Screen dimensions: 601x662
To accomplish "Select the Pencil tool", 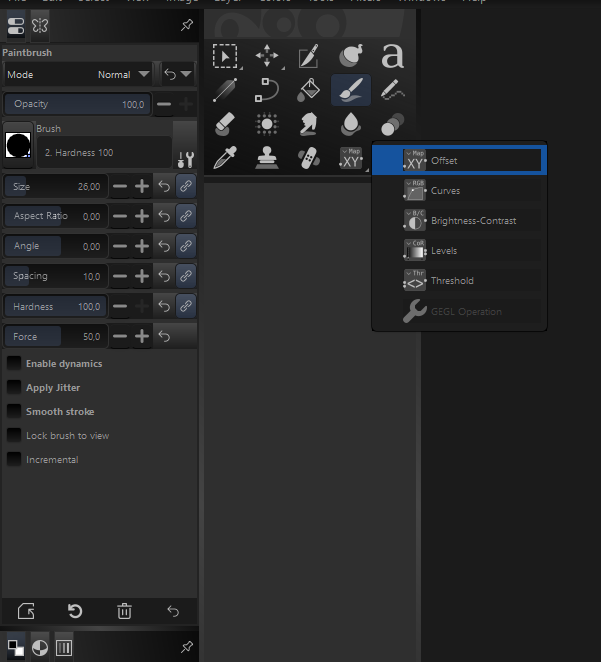I will tap(393, 90).
